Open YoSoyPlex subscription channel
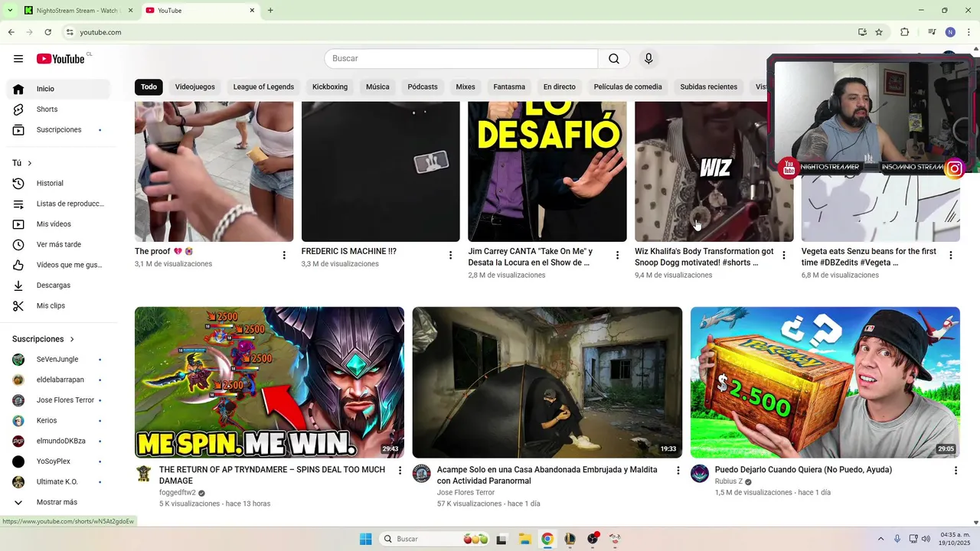Viewport: 980px width, 551px height. (x=58, y=461)
